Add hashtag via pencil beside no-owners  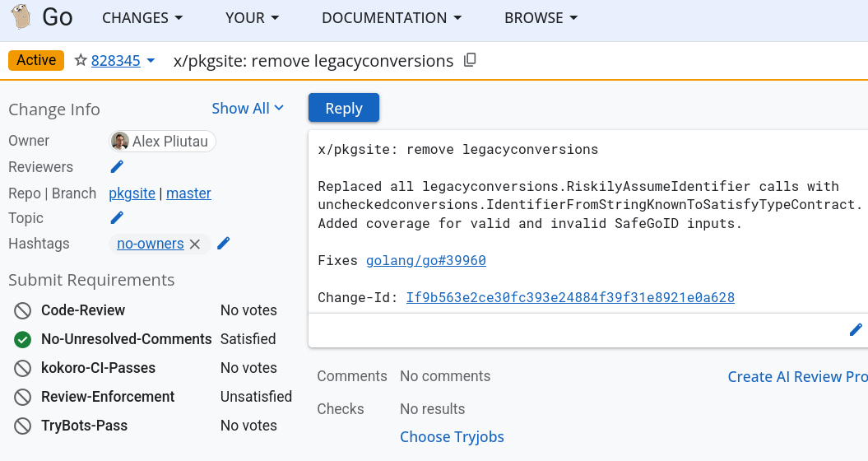(x=223, y=243)
